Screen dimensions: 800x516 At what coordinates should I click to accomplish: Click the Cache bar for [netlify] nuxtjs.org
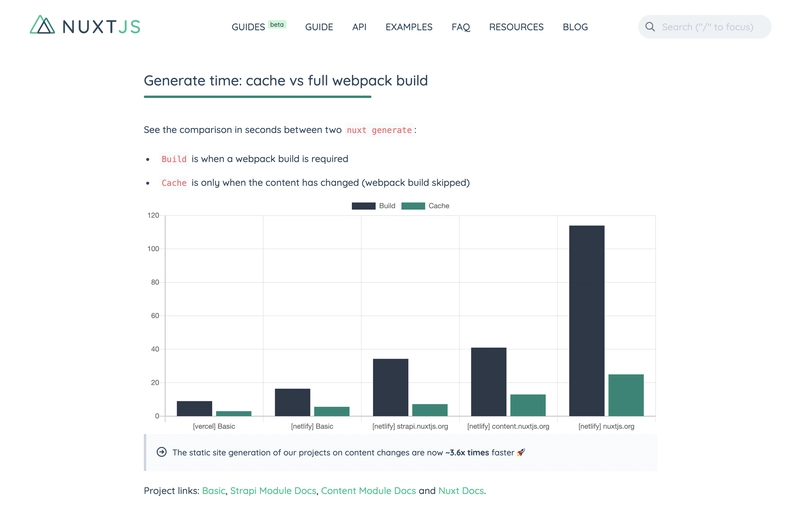[626, 395]
